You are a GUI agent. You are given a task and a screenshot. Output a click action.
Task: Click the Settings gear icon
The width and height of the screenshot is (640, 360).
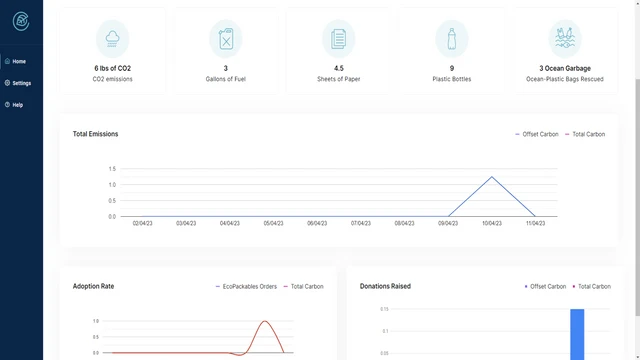click(7, 83)
